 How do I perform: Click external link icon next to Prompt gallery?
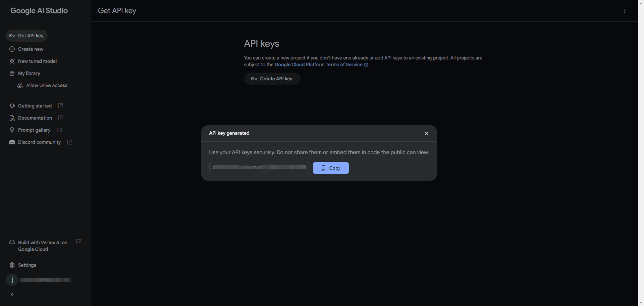59,130
